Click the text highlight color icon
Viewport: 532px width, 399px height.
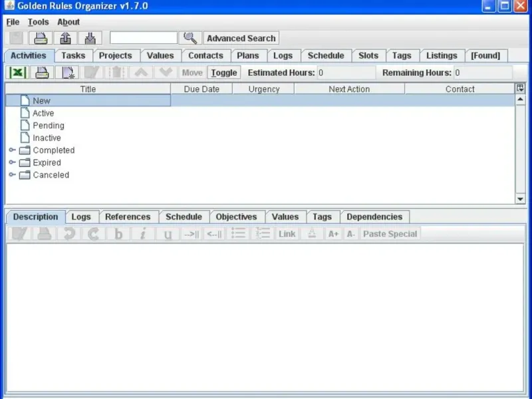tap(312, 234)
